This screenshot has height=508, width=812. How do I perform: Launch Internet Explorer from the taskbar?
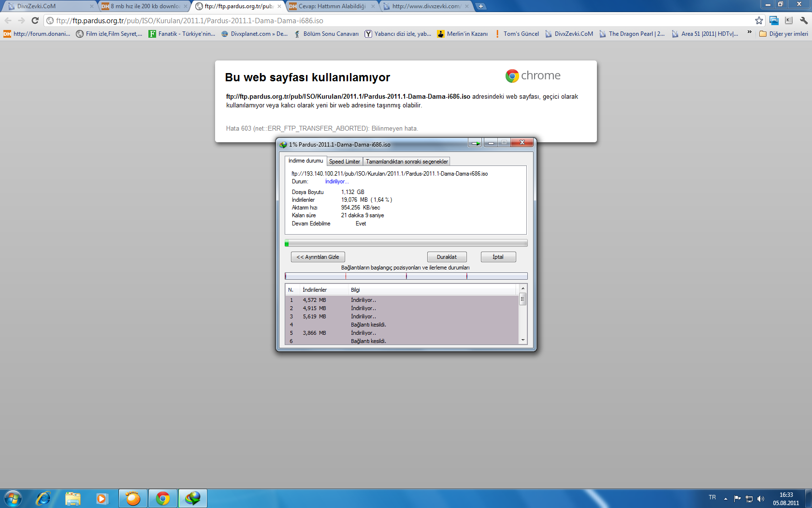click(43, 498)
